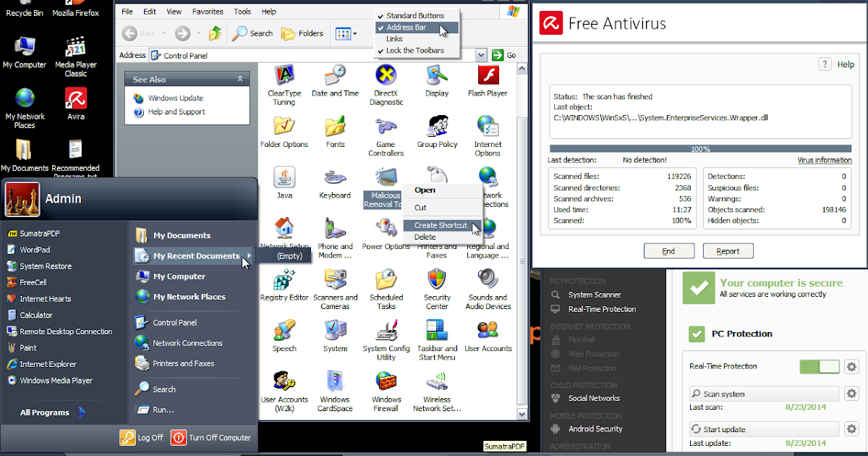868x456 pixels.
Task: Click the scan progress bar at 100%
Action: pyautogui.click(x=700, y=149)
